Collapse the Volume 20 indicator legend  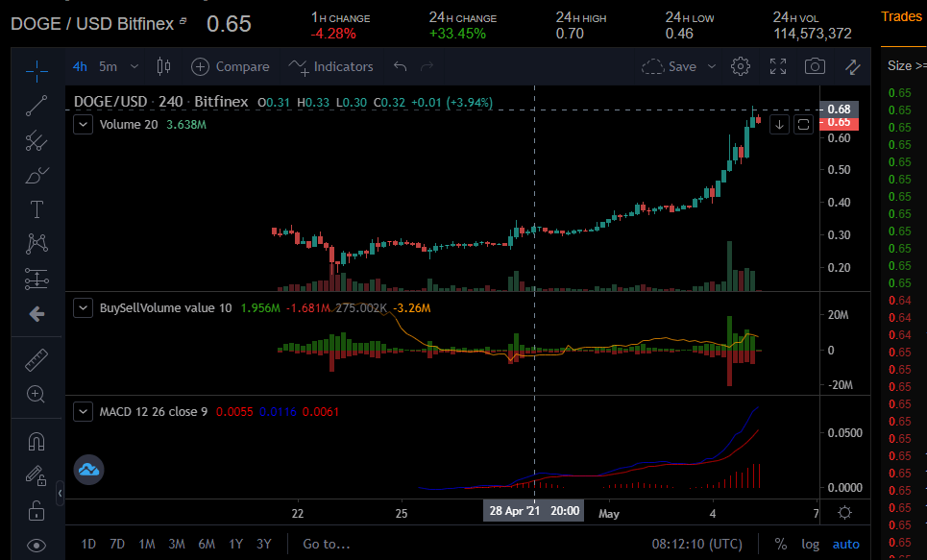(x=83, y=125)
